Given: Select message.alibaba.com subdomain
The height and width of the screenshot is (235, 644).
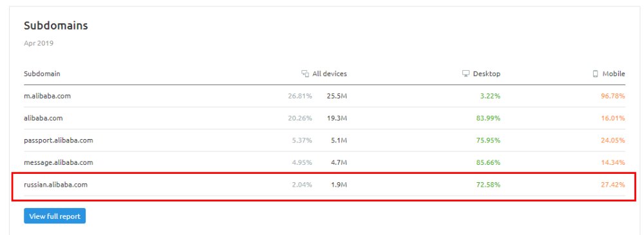Looking at the screenshot, I should (59, 163).
